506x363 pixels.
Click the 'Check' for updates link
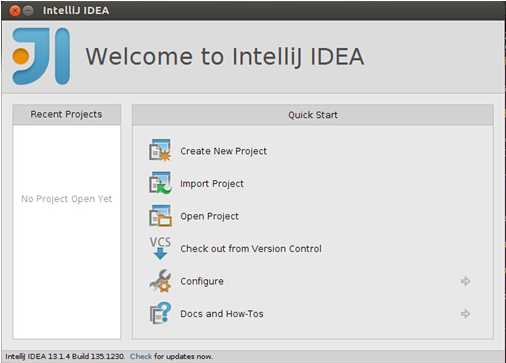pyautogui.click(x=141, y=356)
